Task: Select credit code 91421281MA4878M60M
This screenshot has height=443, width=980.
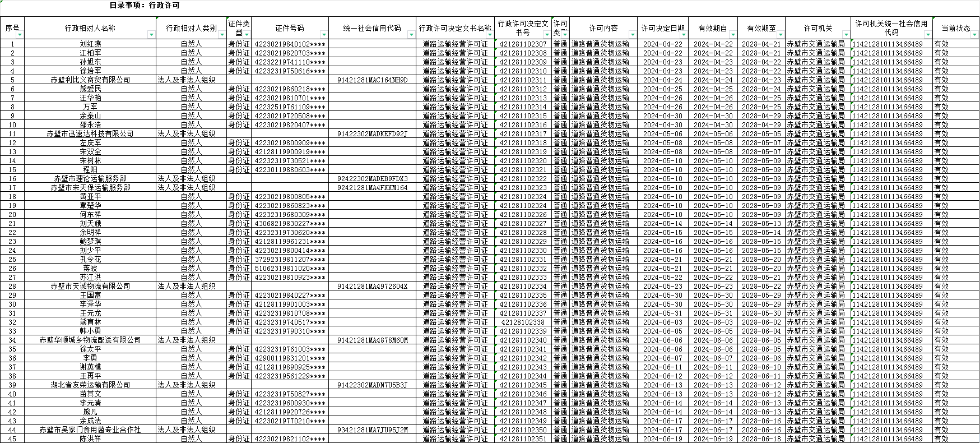Action: click(373, 340)
